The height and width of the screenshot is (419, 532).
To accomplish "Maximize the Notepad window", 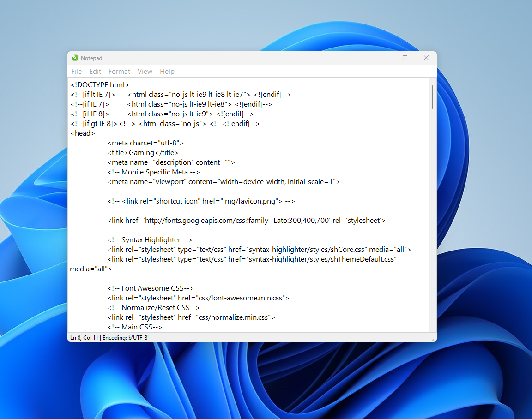I will (x=405, y=58).
